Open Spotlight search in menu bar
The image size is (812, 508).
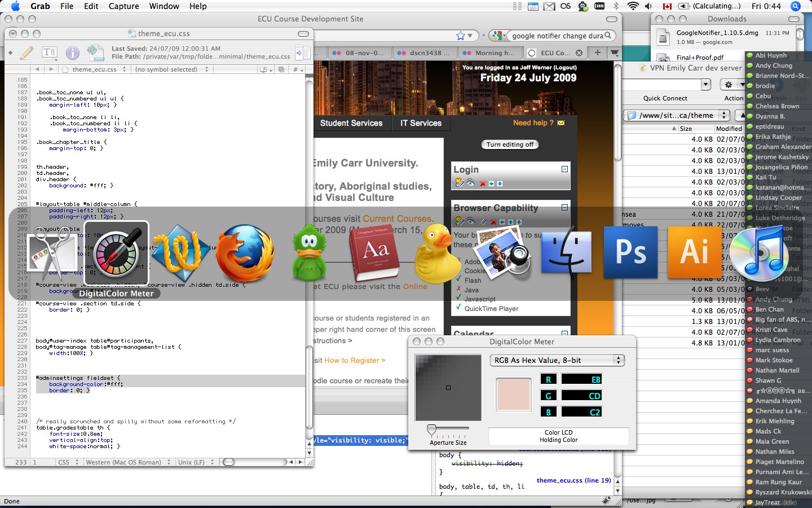(796, 6)
